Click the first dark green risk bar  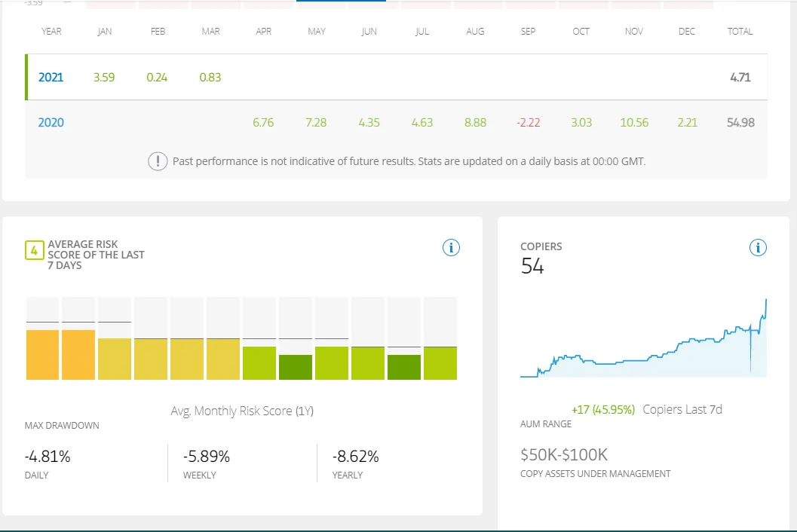296,368
